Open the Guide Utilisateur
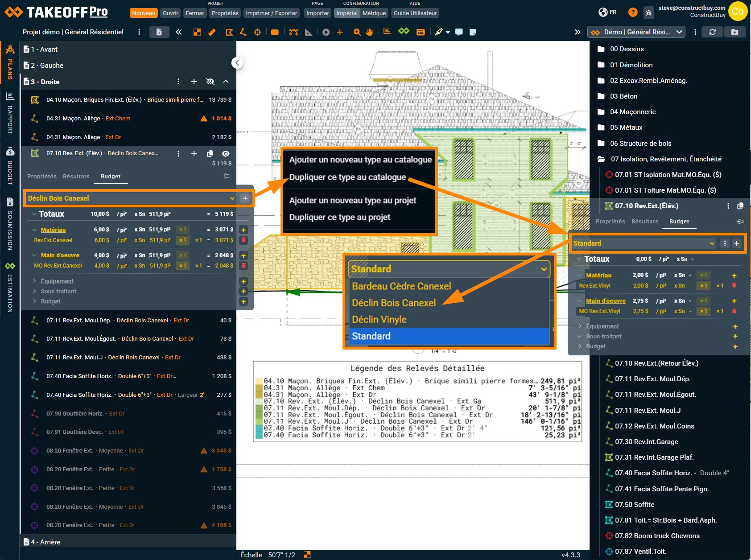Image resolution: width=751 pixels, height=560 pixels. [x=415, y=13]
